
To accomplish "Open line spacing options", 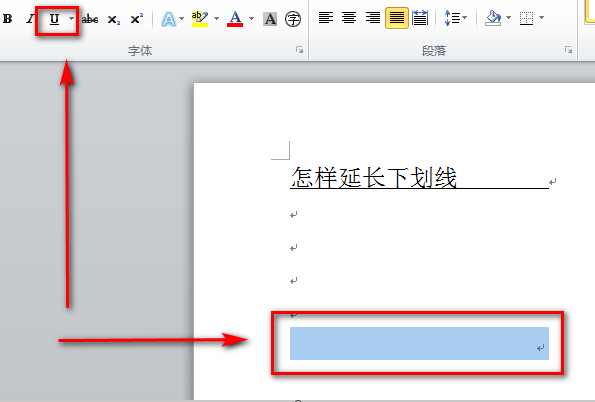I will pyautogui.click(x=455, y=18).
